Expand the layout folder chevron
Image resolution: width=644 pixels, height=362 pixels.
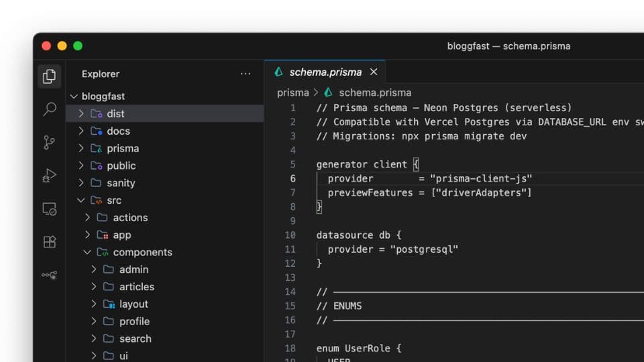click(x=94, y=304)
